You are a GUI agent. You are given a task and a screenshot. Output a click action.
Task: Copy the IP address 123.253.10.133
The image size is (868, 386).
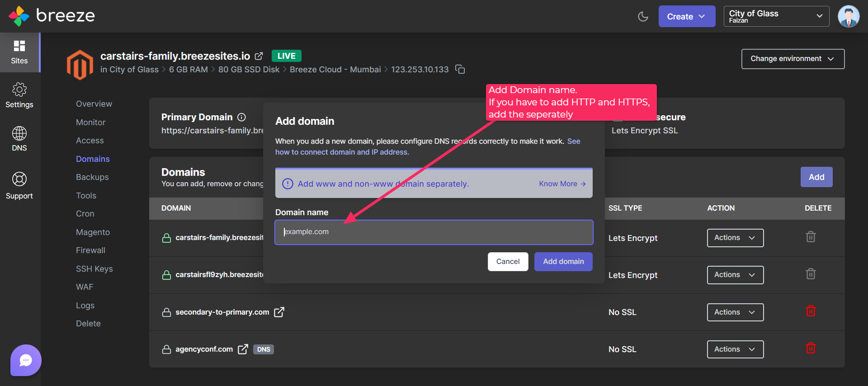point(460,69)
